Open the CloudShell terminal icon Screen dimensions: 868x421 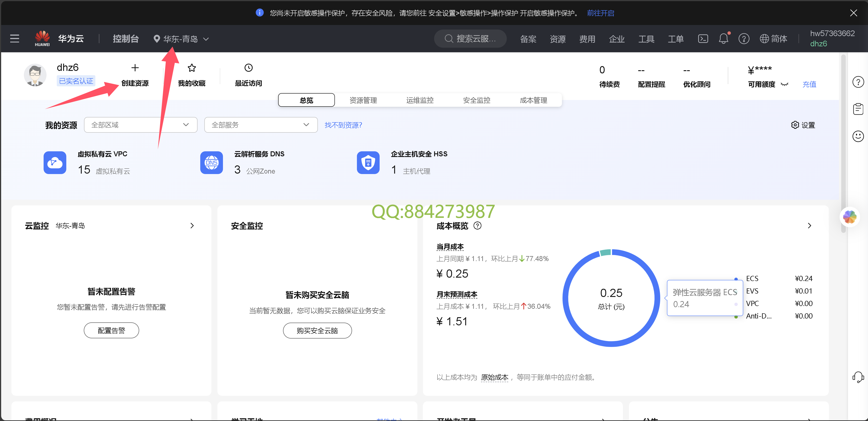click(703, 39)
